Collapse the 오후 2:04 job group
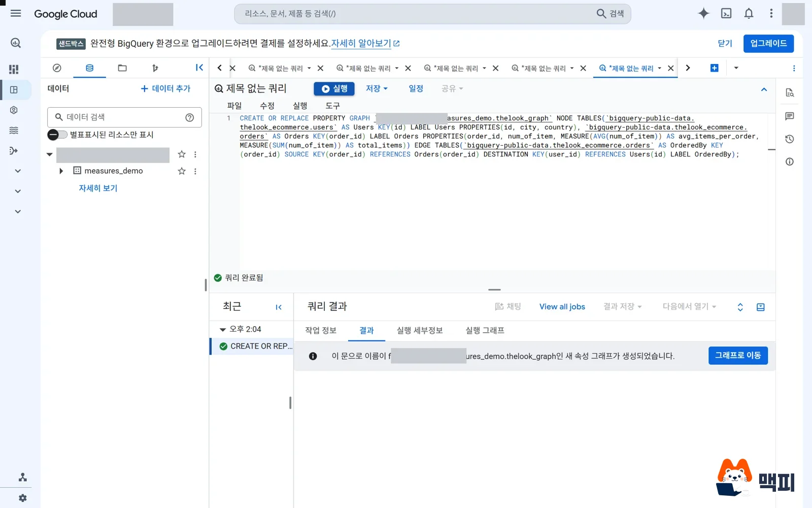Viewport: 812px width, 508px height. point(223,330)
